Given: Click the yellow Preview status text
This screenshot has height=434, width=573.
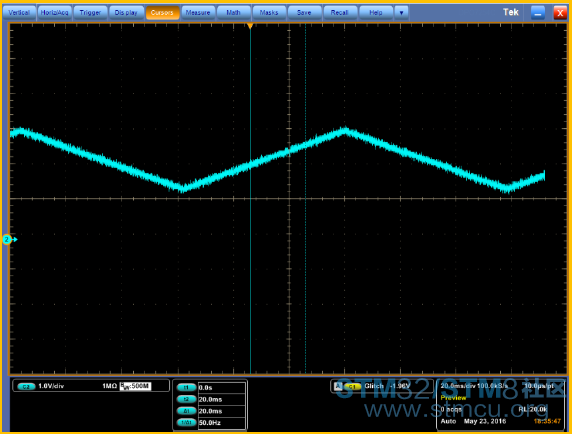Looking at the screenshot, I should pyautogui.click(x=454, y=397).
